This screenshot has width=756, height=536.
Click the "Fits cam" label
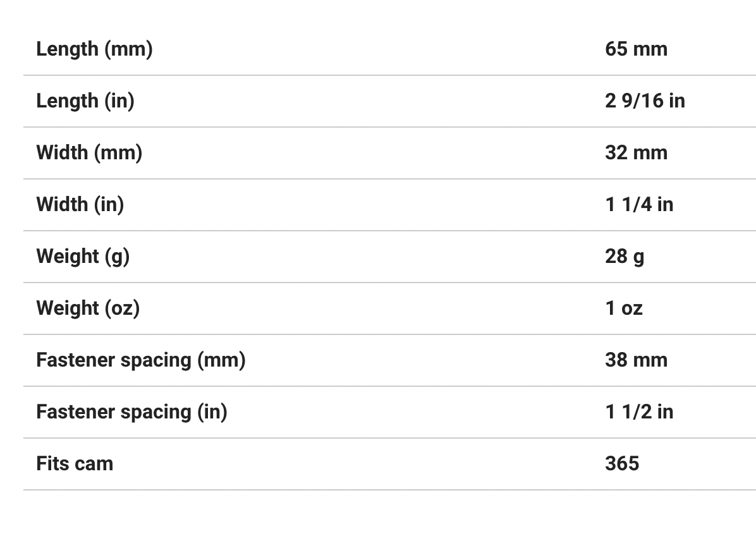tap(75, 463)
